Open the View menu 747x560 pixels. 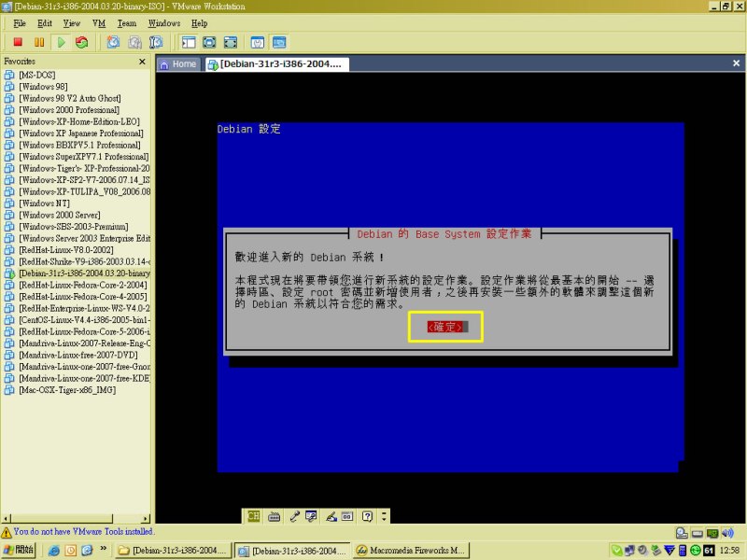[72, 23]
